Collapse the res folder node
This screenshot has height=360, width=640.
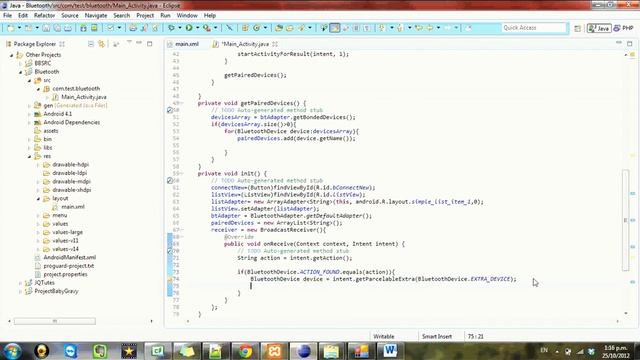coord(29,156)
